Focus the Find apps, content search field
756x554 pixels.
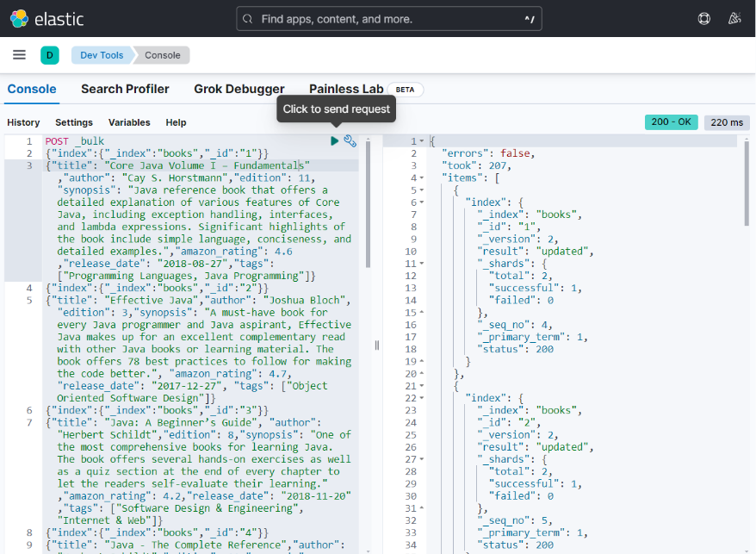(389, 19)
